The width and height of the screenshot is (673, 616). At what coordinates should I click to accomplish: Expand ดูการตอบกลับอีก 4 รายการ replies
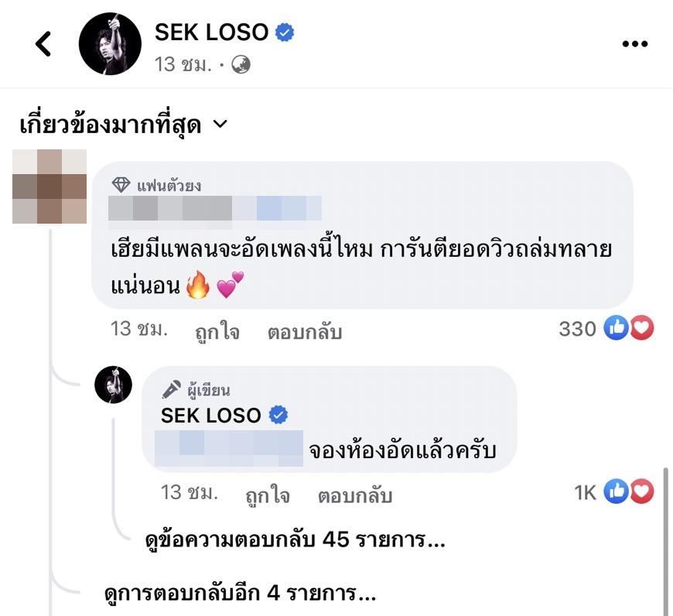(x=240, y=594)
